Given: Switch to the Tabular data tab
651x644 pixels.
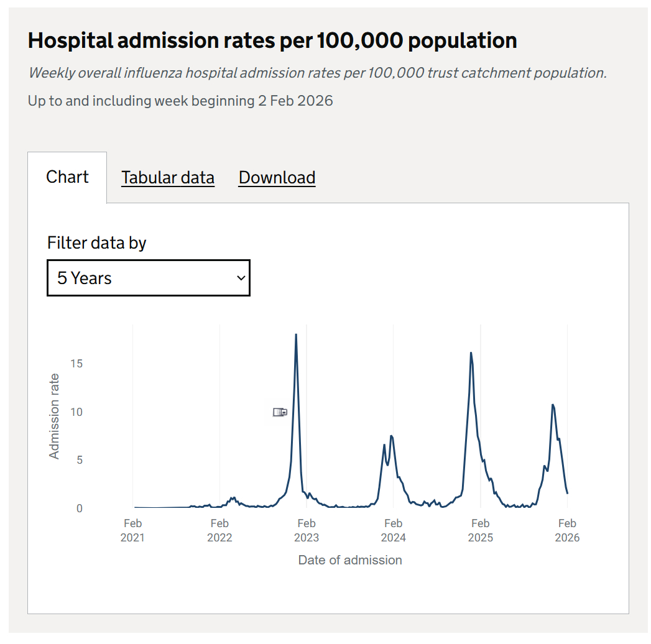Looking at the screenshot, I should [167, 178].
